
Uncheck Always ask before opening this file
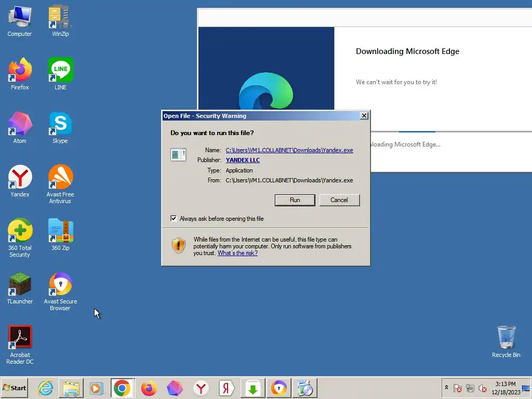pyautogui.click(x=174, y=219)
